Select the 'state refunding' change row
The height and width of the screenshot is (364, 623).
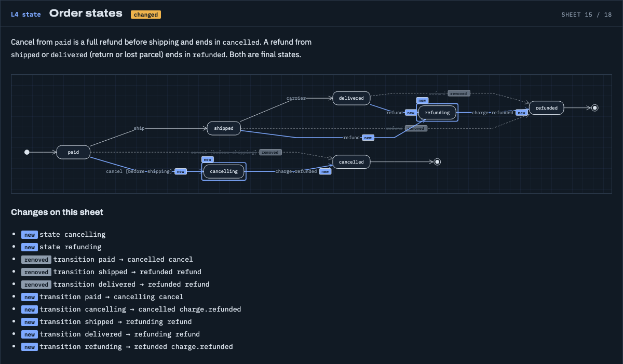[61, 247]
